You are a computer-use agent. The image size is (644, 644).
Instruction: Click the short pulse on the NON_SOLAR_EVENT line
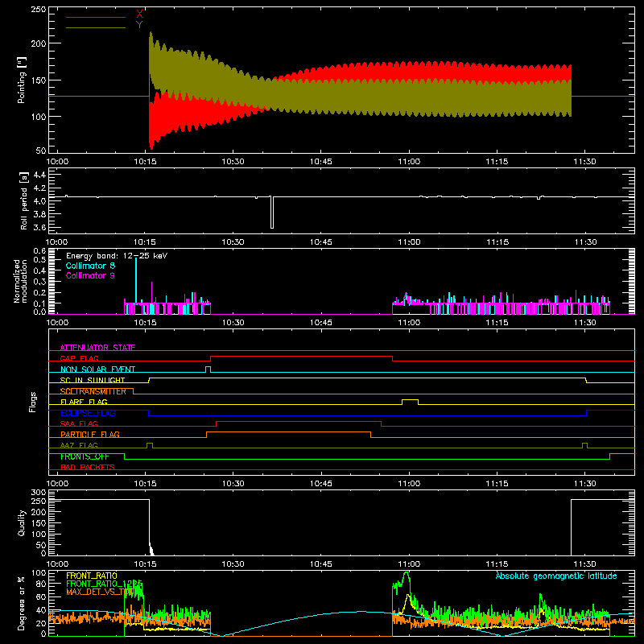208,369
